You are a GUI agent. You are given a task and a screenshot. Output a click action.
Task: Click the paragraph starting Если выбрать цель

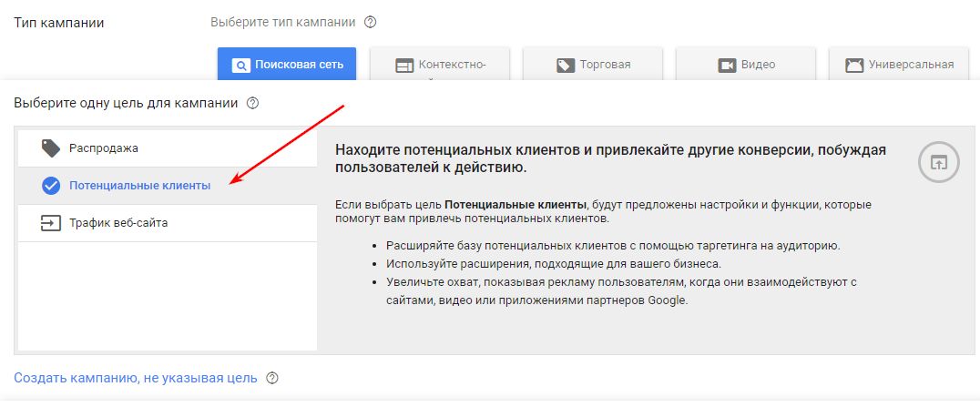(603, 212)
